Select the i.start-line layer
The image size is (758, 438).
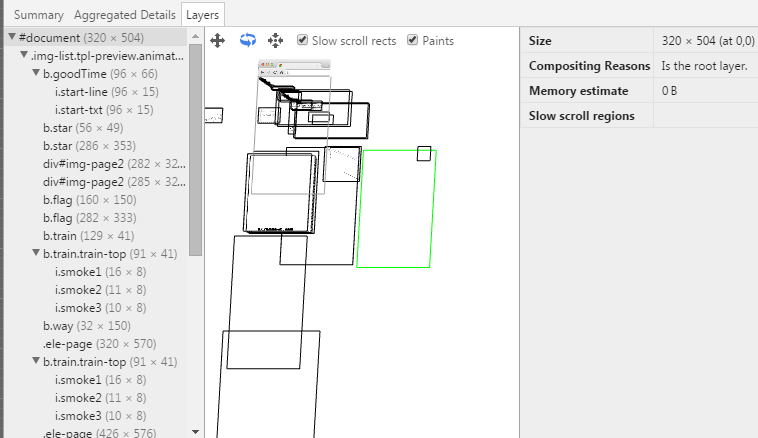point(107,92)
